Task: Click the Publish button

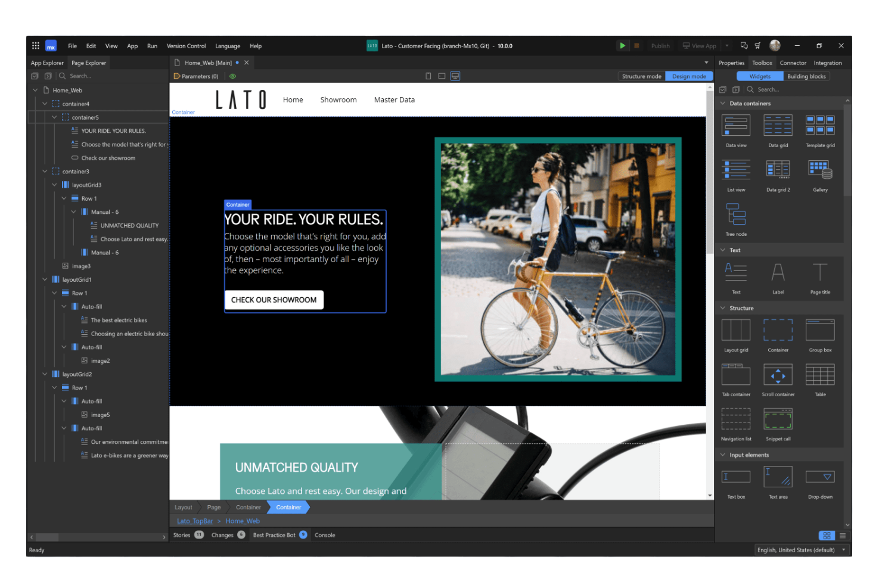Action: coord(660,45)
